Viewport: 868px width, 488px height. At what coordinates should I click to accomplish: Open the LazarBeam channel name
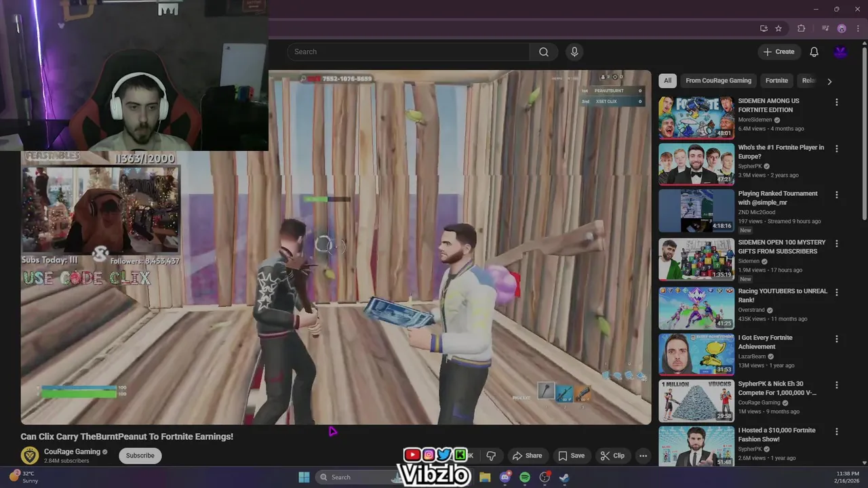pyautogui.click(x=752, y=357)
